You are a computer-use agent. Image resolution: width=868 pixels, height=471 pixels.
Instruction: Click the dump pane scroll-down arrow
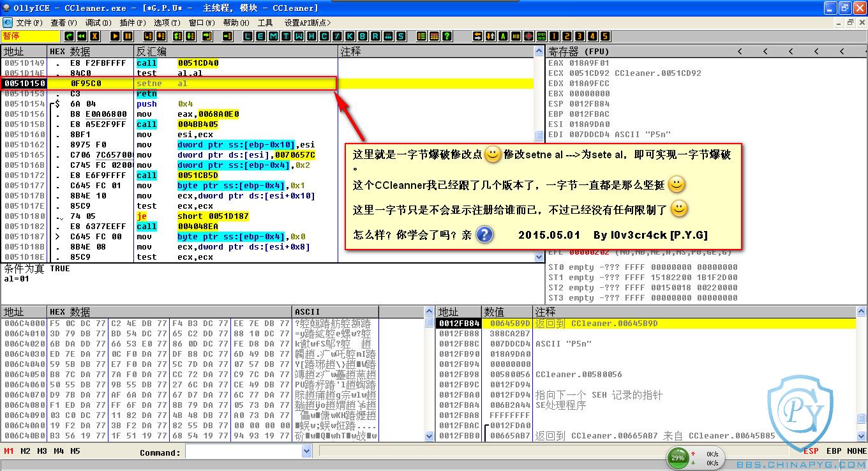click(x=429, y=436)
